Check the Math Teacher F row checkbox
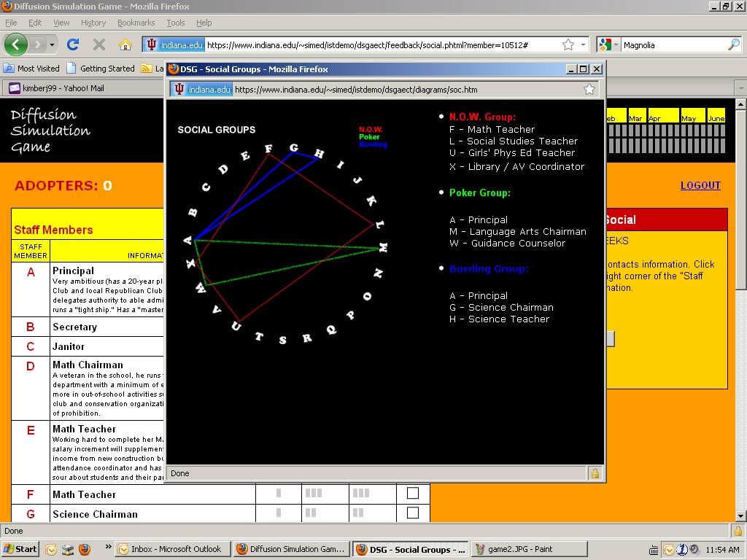747x560 pixels. [413, 494]
